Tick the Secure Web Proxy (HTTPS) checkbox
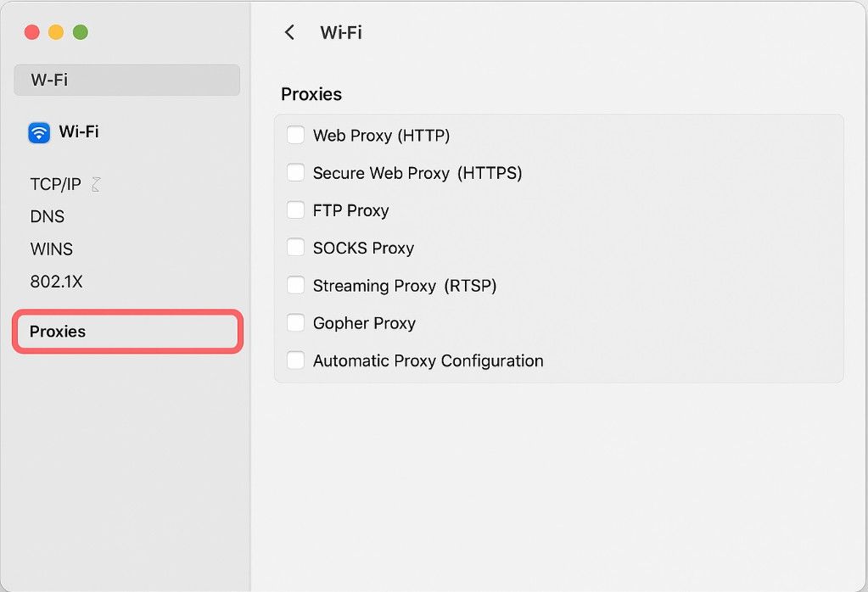868x592 pixels. pos(295,172)
